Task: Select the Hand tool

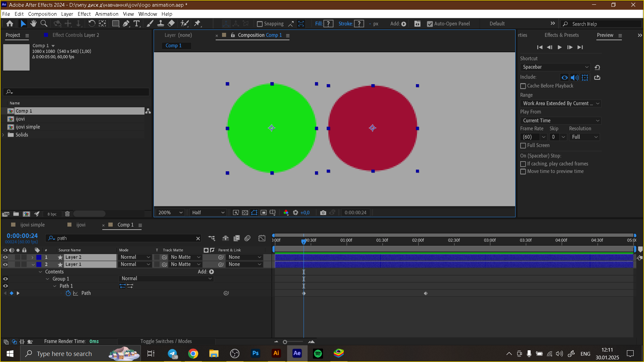Action: click(x=33, y=23)
